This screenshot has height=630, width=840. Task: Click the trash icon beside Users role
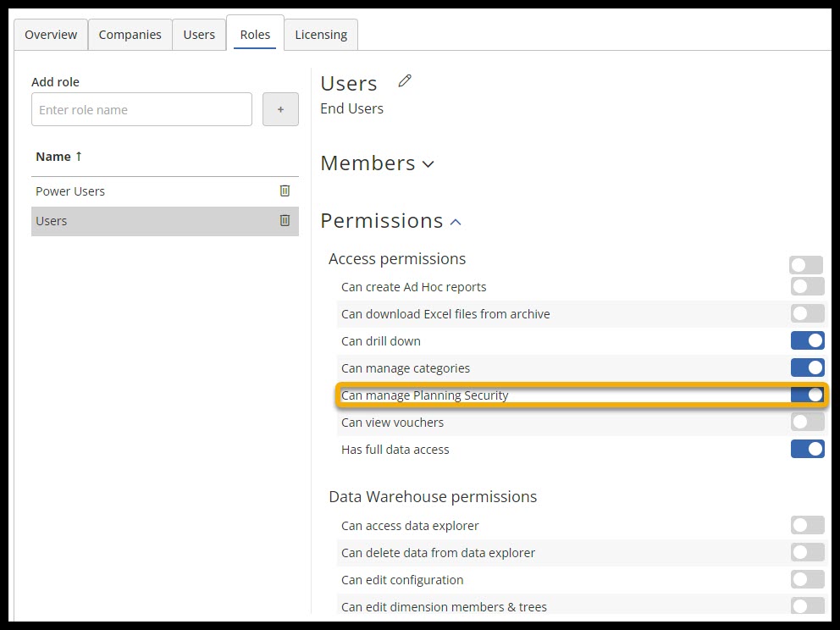click(x=285, y=221)
